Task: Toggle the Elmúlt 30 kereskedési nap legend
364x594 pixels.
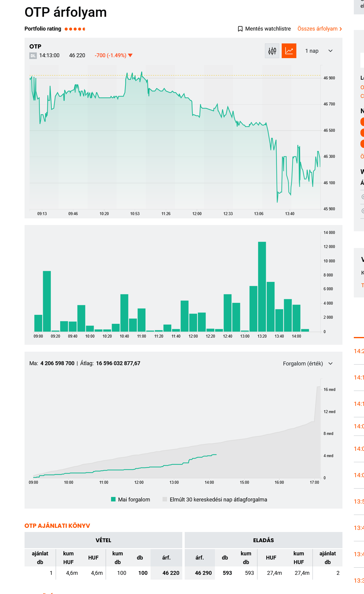Action: [215, 499]
